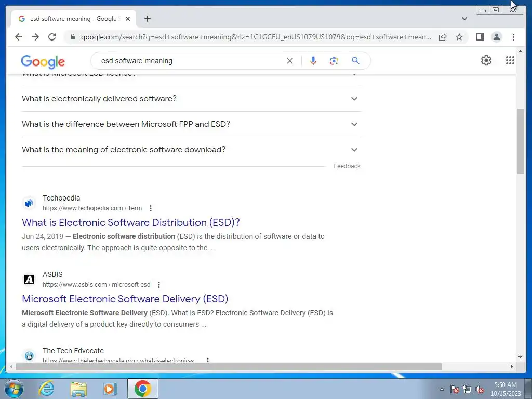Viewport: 532px width, 399px height.
Task: Submit search with magnifier icon
Action: 355,61
